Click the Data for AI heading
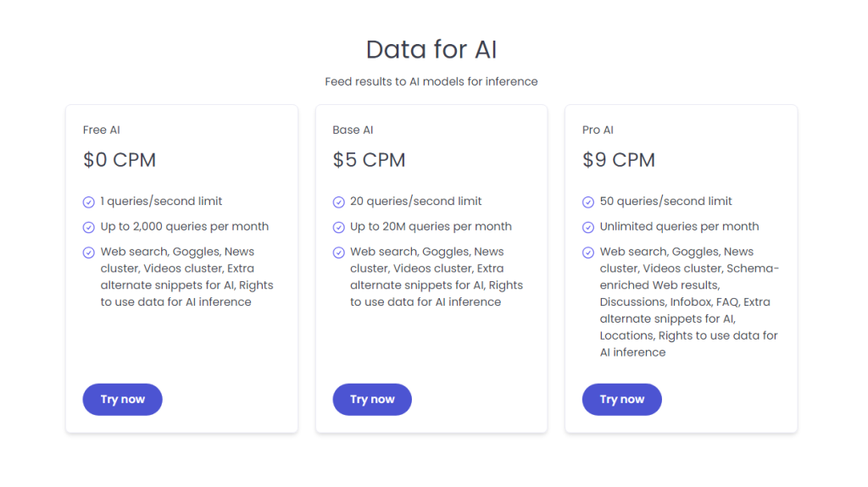The image size is (868, 487). 431,49
